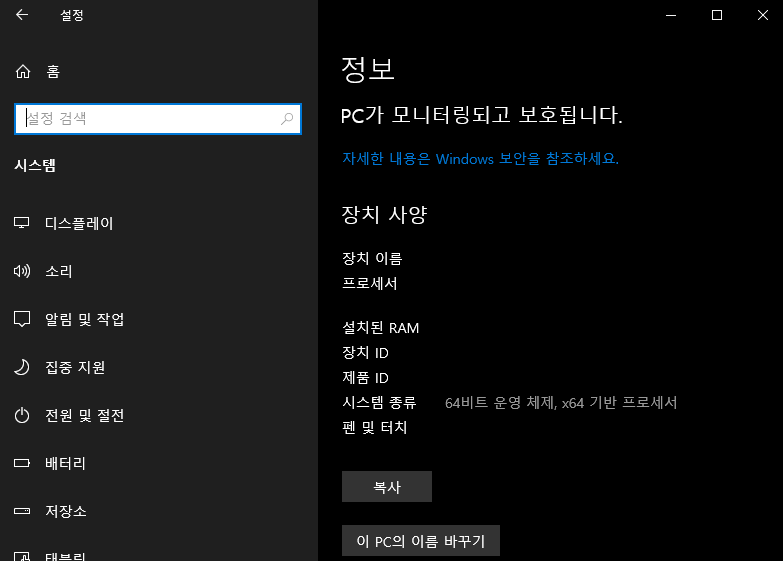
Task: Click the Home (홈) house icon
Action: 23,71
